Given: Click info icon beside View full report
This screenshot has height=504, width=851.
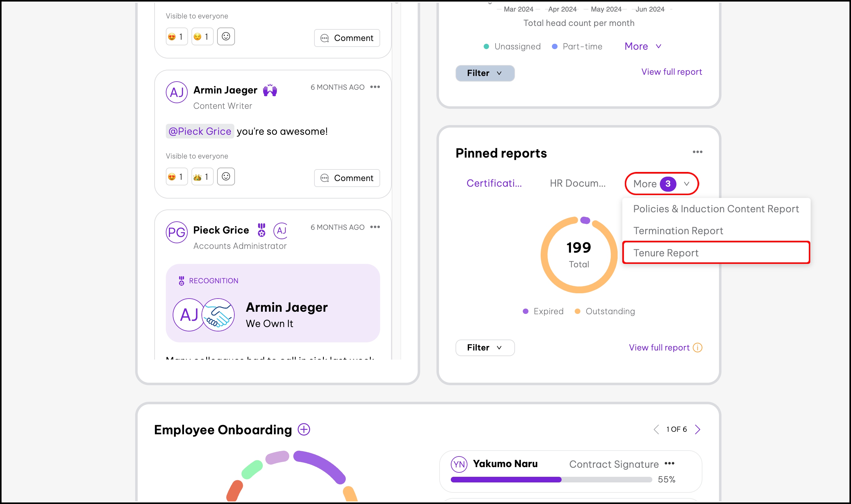Looking at the screenshot, I should point(697,347).
